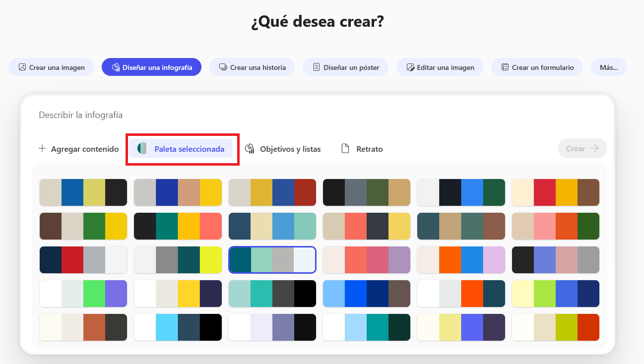Screen dimensions: 644x364
Task: Select the black, teal, amber, coral palette
Action: coord(178,226)
